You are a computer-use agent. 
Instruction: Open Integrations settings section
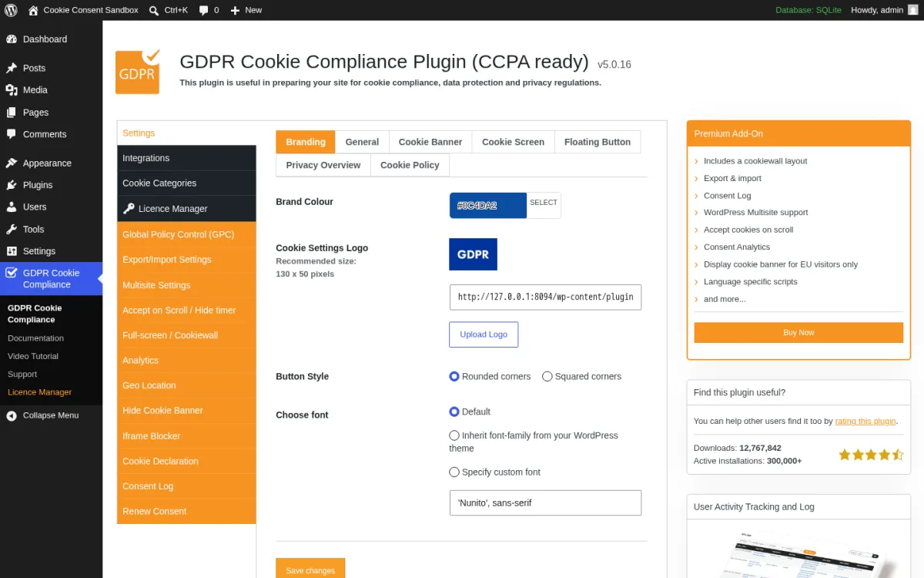pos(186,158)
